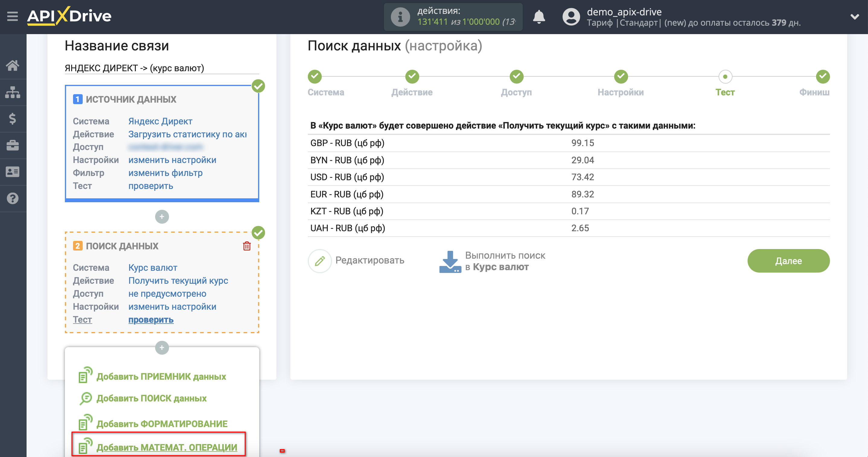Click icon next to Add data receiver

(x=85, y=375)
